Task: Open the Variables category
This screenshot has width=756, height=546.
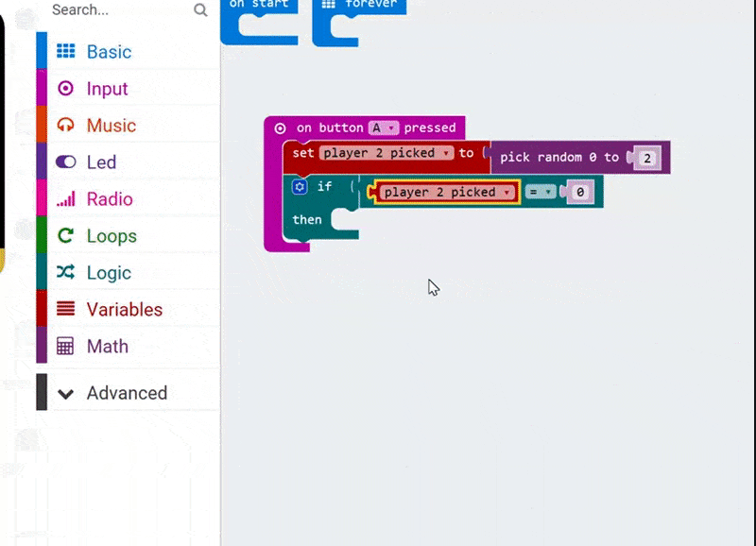Action: [x=124, y=310]
